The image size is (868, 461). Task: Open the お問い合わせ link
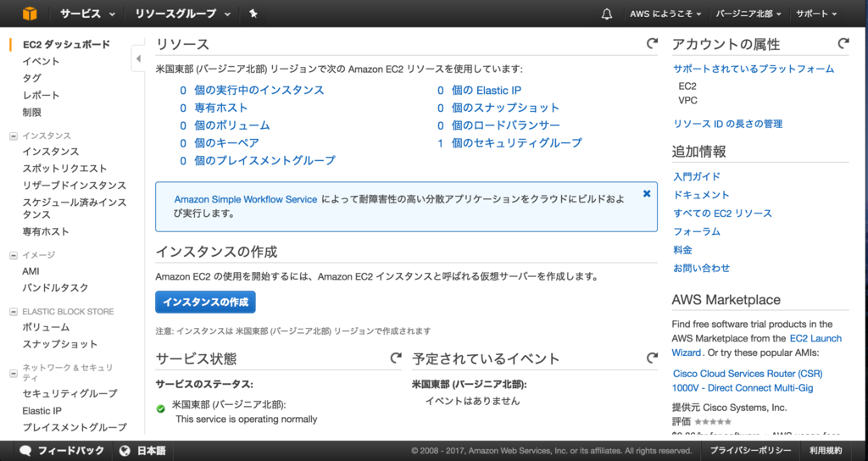tap(701, 268)
